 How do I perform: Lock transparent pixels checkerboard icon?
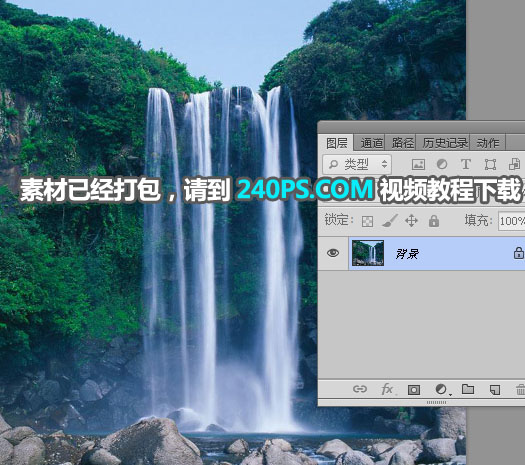(367, 221)
